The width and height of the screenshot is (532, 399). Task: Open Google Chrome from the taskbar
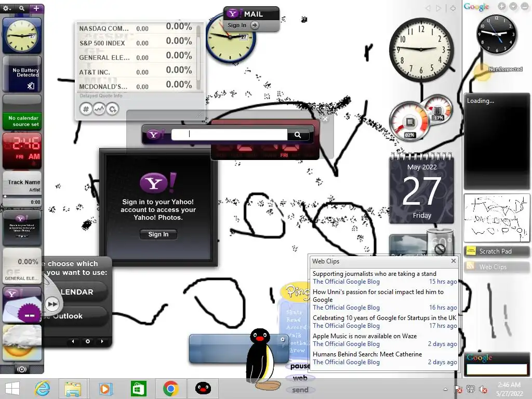(x=170, y=389)
